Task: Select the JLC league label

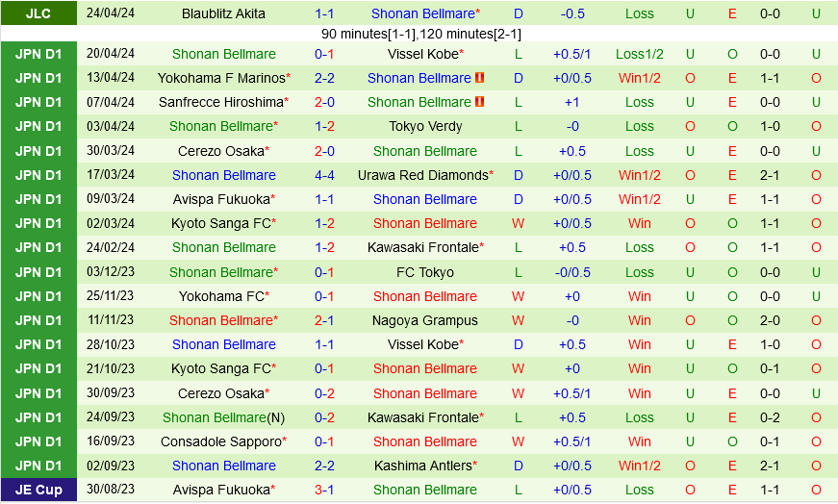Action: [38, 13]
